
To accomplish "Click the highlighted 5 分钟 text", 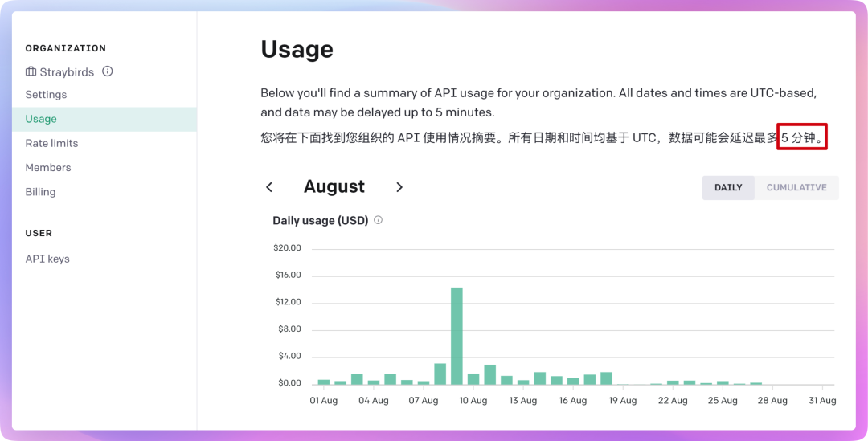I will coord(802,137).
